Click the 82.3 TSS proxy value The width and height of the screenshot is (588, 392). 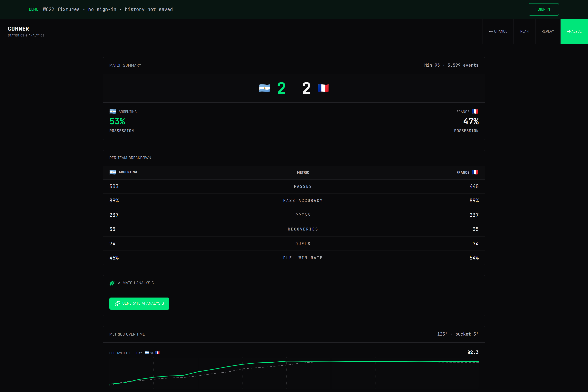tap(473, 352)
